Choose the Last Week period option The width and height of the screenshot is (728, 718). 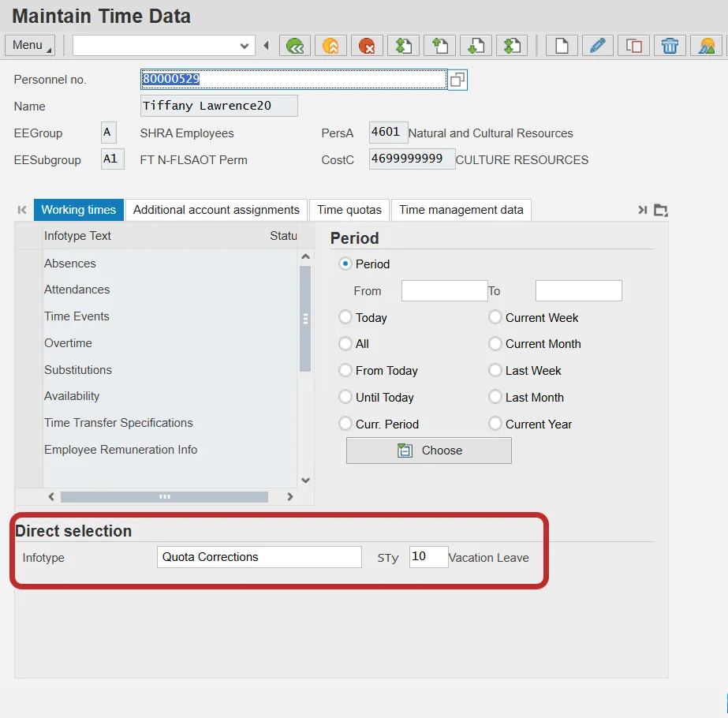coord(495,370)
